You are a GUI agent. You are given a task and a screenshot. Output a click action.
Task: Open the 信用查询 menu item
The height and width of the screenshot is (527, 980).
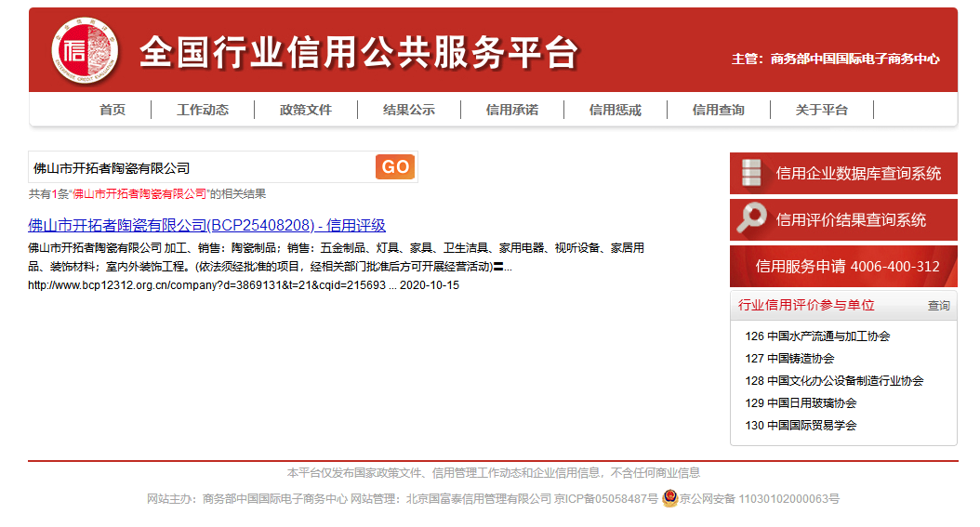pyautogui.click(x=718, y=110)
